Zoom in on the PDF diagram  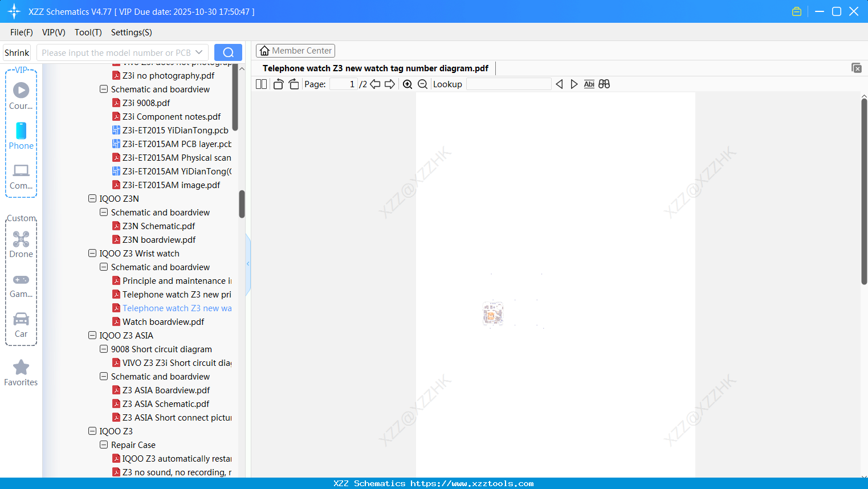pyautogui.click(x=407, y=84)
